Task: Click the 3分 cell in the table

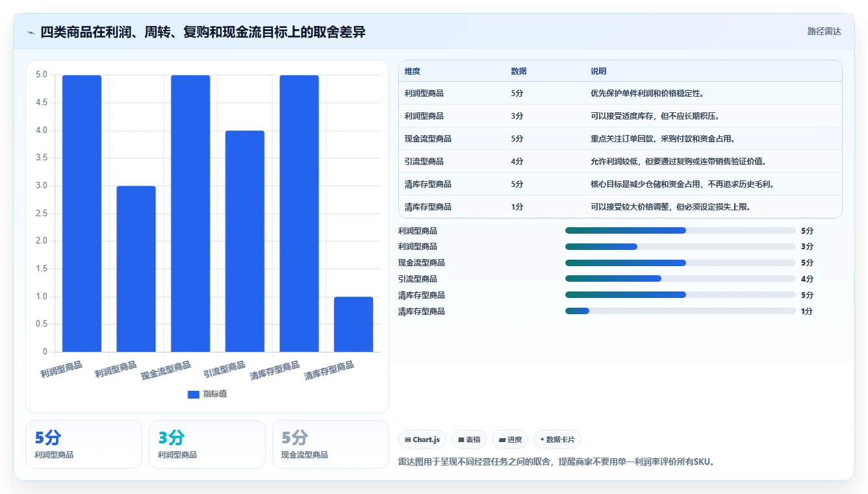Action: click(x=517, y=116)
